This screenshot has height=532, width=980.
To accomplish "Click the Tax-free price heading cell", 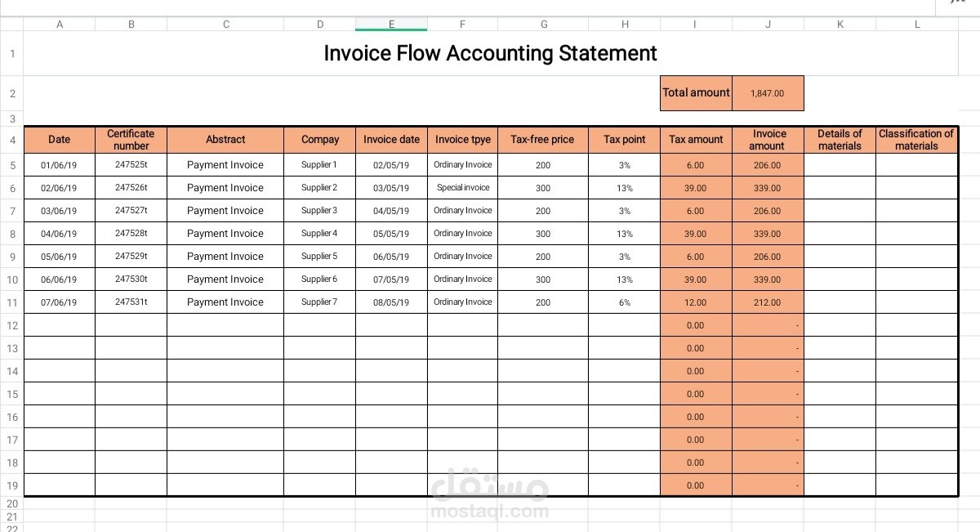I will pos(542,140).
